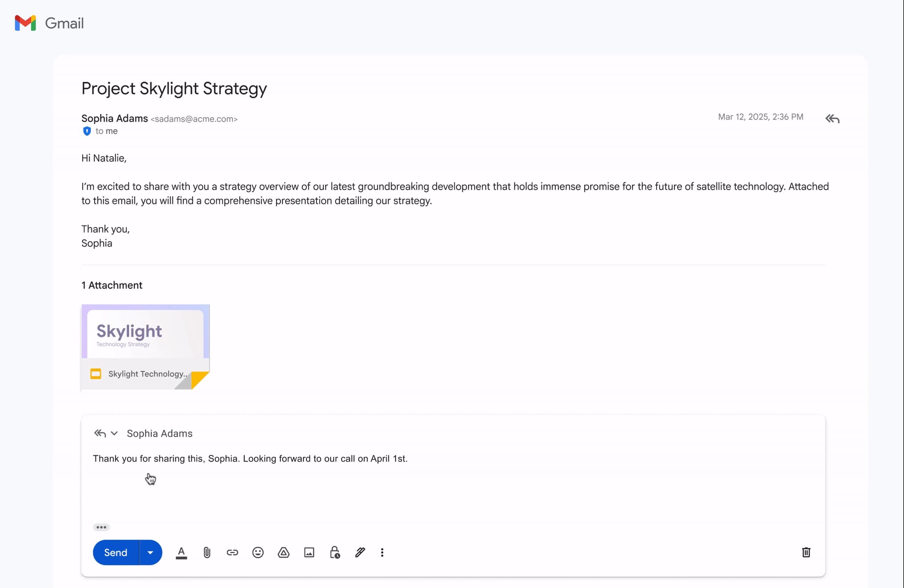Screen dimensions: 904x588
Task: Insert files from Google Drive
Action: tap(284, 552)
